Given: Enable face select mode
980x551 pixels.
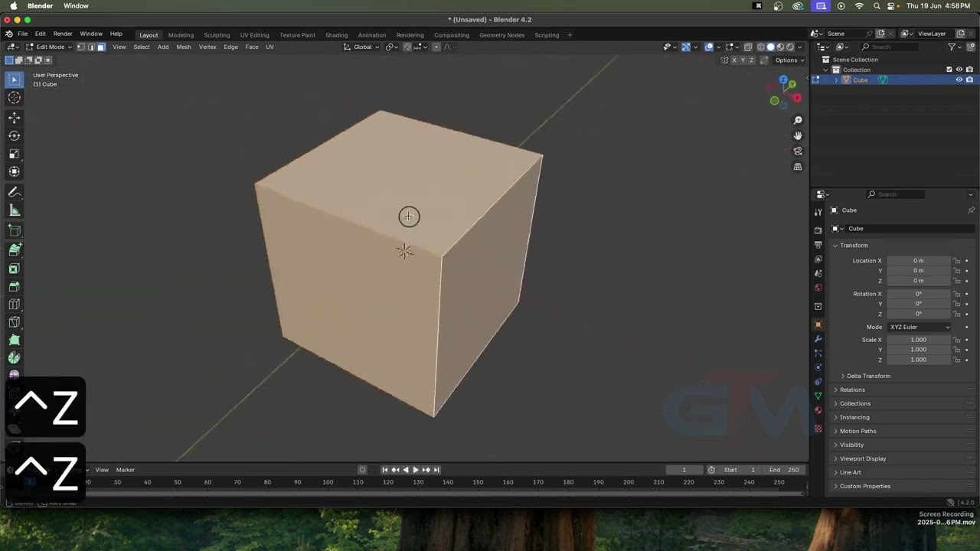Looking at the screenshot, I should (x=100, y=47).
